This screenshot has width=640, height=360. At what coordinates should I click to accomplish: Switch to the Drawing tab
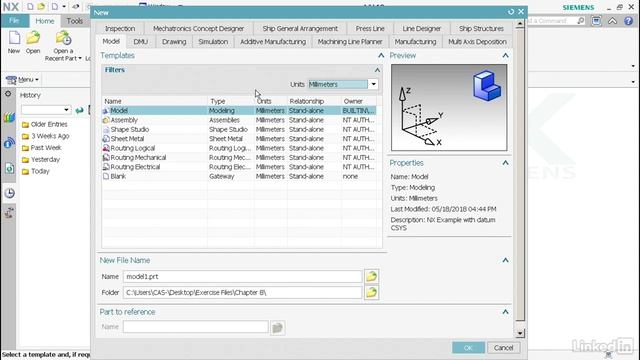click(174, 42)
